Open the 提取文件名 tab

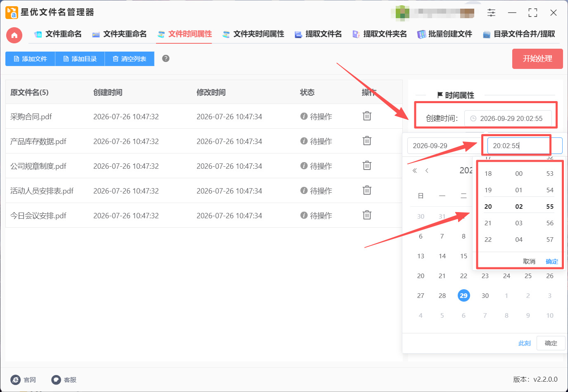318,34
